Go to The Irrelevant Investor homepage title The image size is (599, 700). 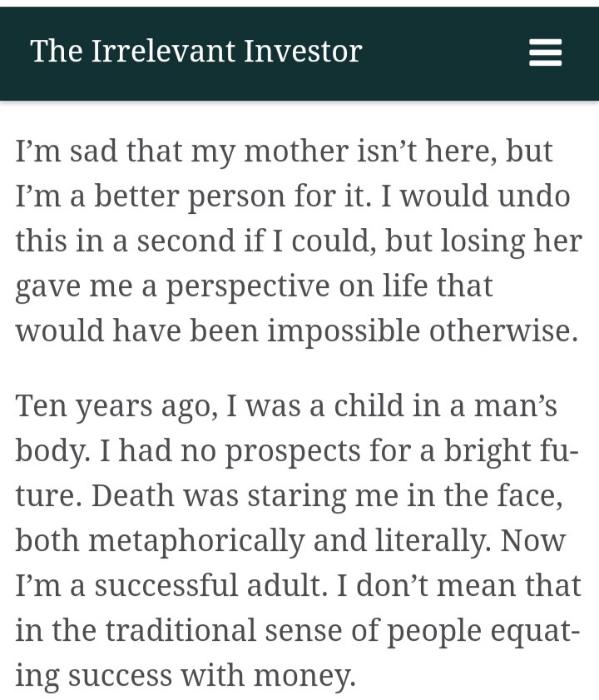(x=196, y=52)
